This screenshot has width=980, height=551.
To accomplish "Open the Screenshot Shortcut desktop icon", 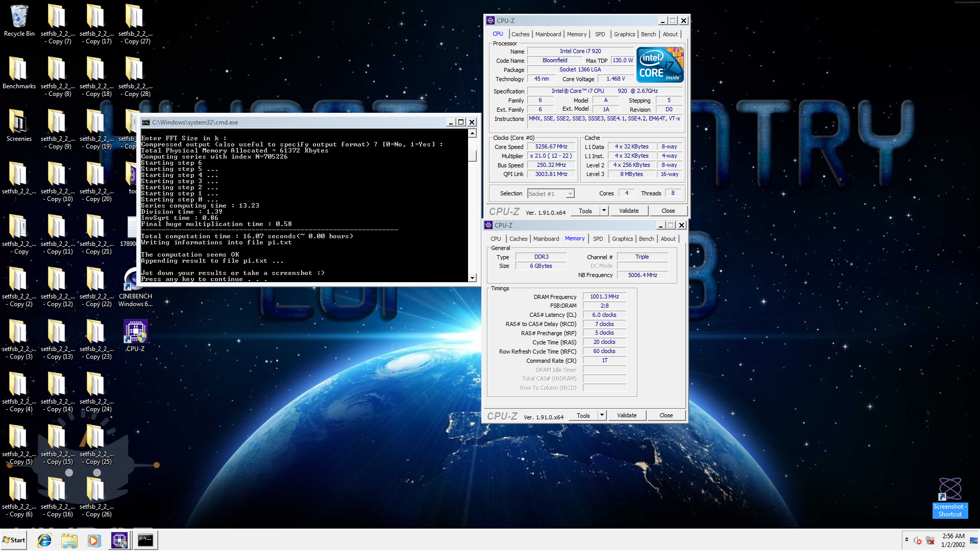I will click(950, 497).
